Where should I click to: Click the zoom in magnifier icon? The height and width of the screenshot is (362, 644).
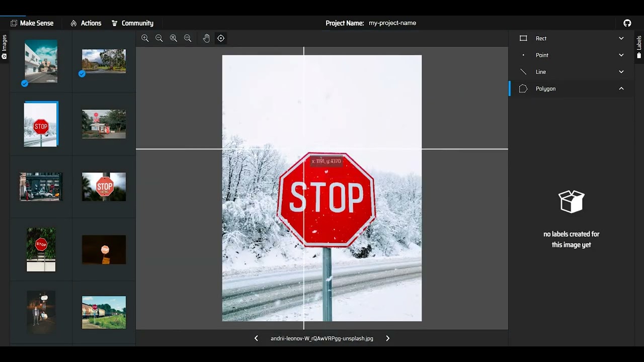click(145, 38)
